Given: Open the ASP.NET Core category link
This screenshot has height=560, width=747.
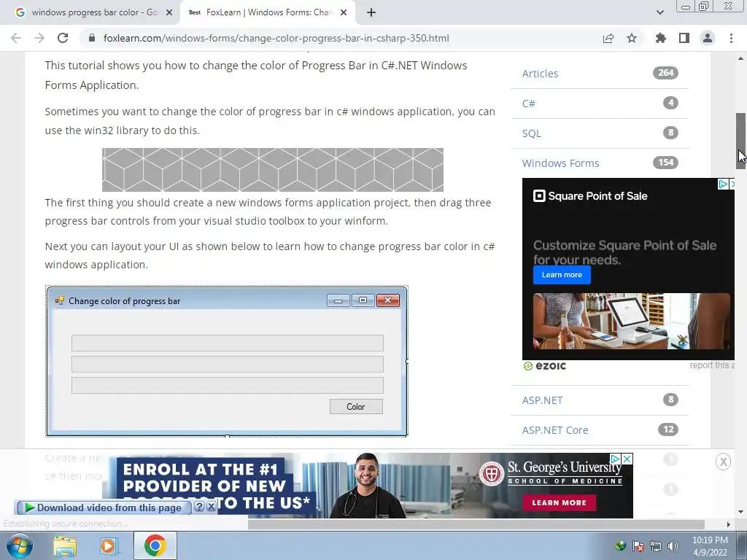Looking at the screenshot, I should pos(555,430).
